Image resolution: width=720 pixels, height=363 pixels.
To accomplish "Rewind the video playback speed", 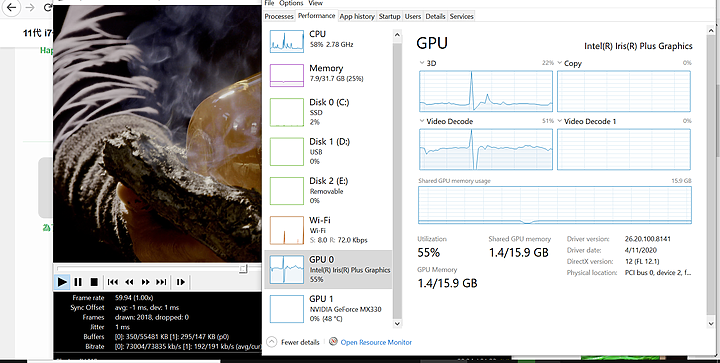I will click(x=129, y=282).
